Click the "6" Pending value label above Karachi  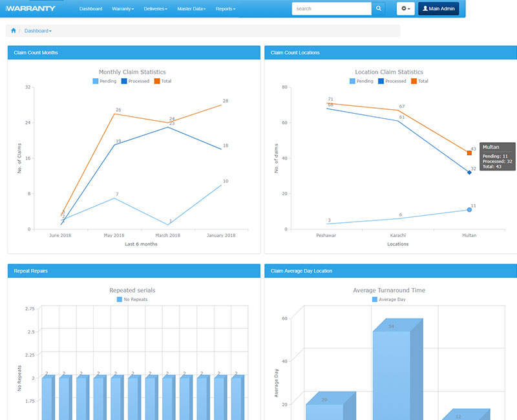pos(401,215)
